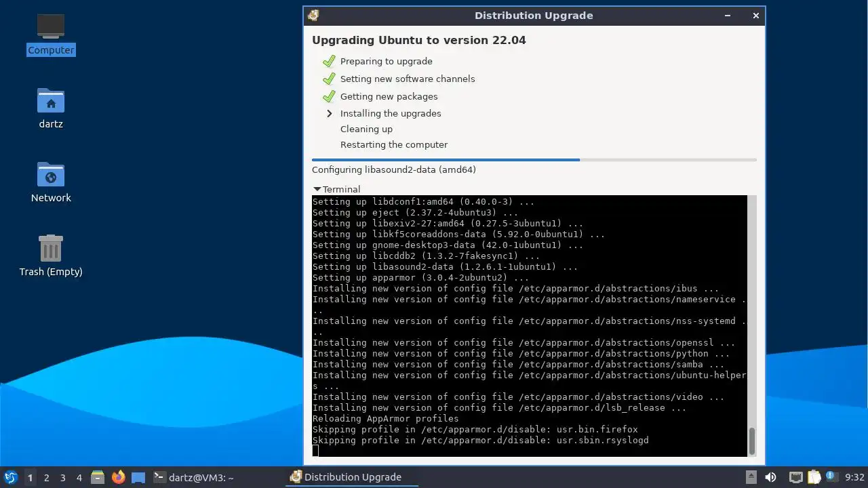Minimize the Distribution Upgrade window
The height and width of the screenshot is (488, 868).
coord(728,16)
